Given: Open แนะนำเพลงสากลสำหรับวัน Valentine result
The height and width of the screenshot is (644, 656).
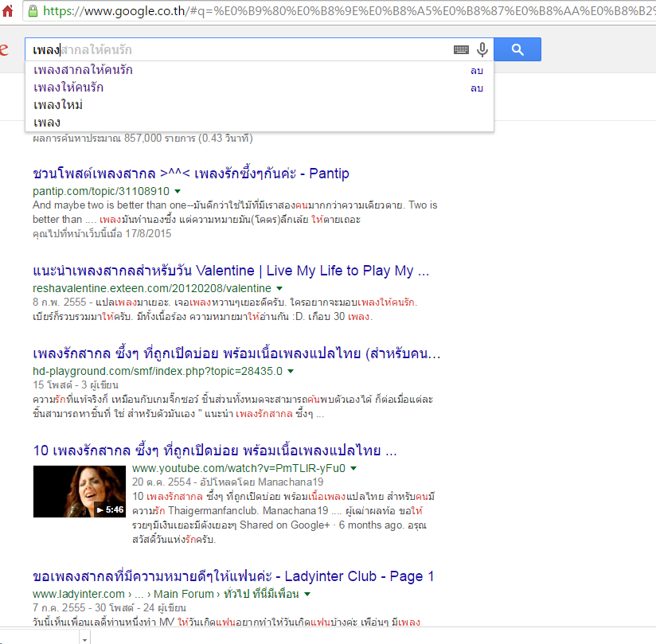Looking at the screenshot, I should coord(231,271).
